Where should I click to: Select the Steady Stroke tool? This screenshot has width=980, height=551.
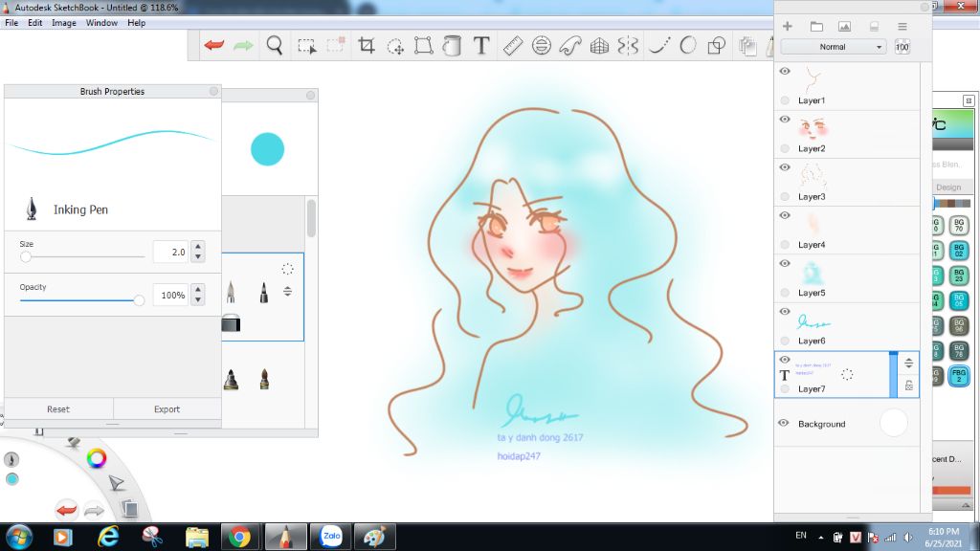(x=659, y=46)
